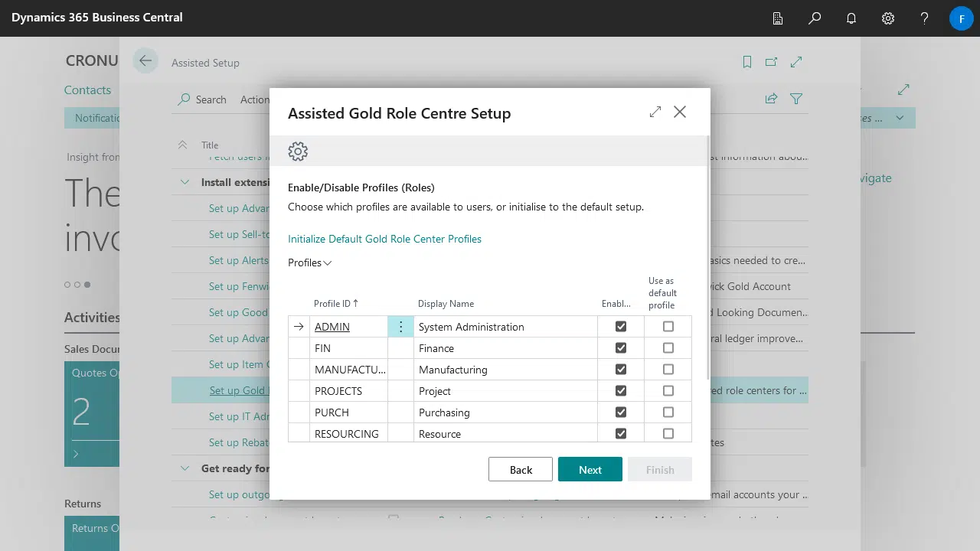Open the Settings gear in the top bar
This screenshot has height=551, width=980.
pyautogui.click(x=888, y=18)
